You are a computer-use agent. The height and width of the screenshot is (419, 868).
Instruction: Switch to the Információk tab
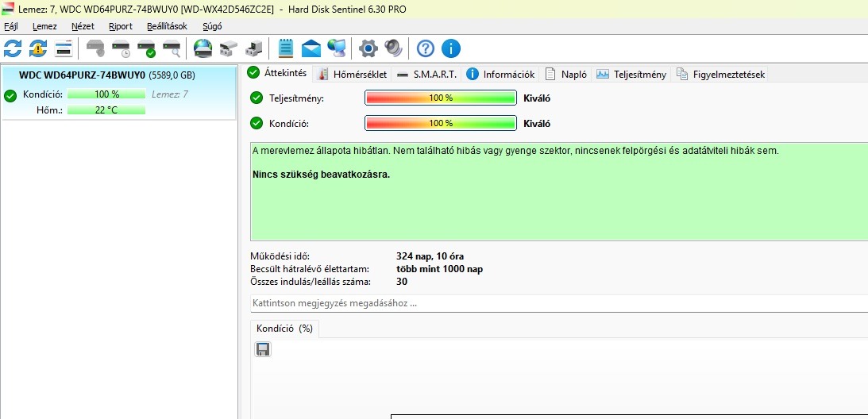point(500,74)
